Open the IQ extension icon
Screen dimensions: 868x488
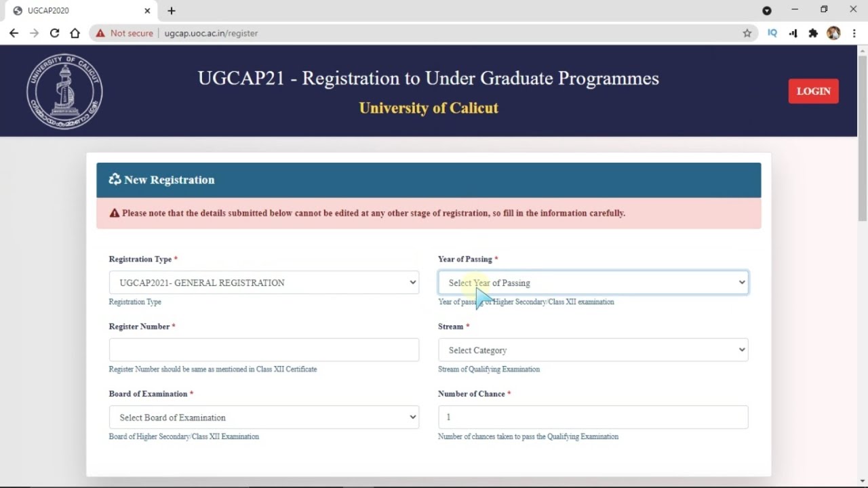(772, 33)
